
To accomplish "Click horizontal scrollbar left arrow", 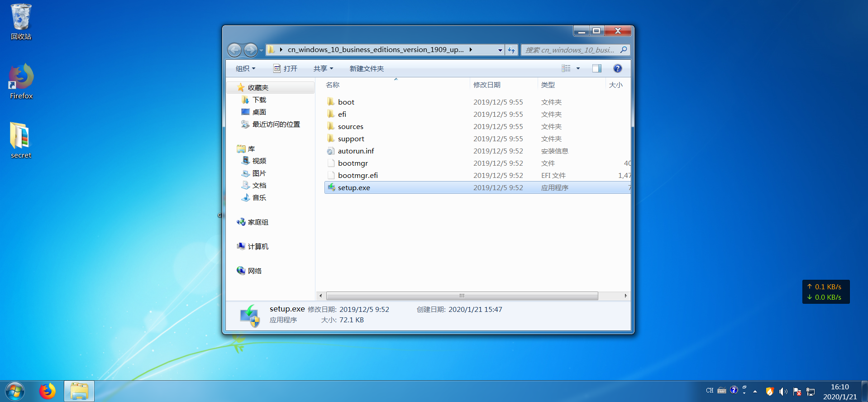I will 321,296.
